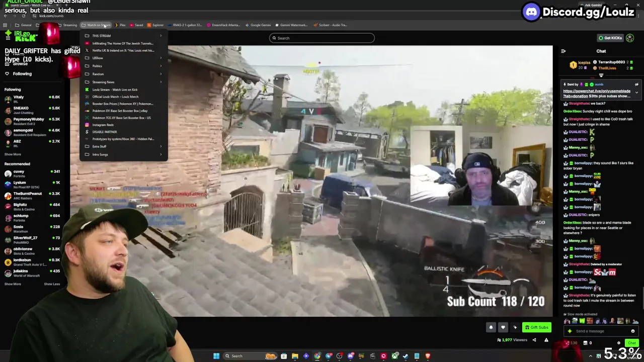Open Pokémon XY Base Set Booster Box eBay bookmark

[x=123, y=111]
